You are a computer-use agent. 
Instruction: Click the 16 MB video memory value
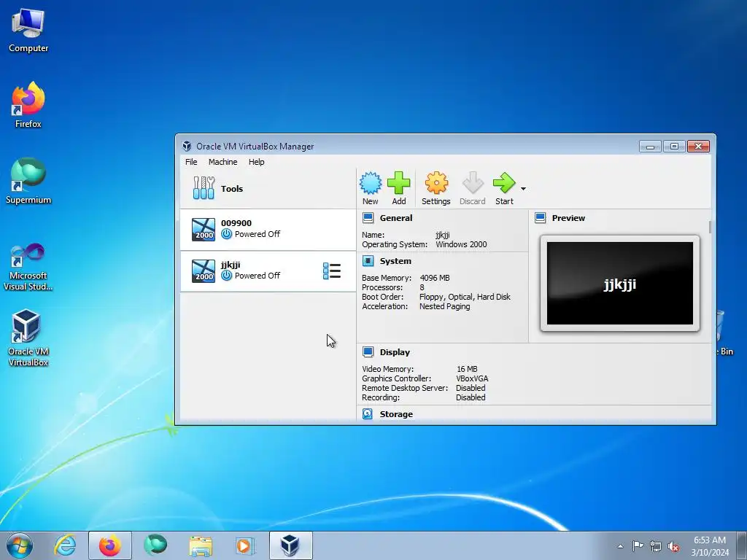467,369
